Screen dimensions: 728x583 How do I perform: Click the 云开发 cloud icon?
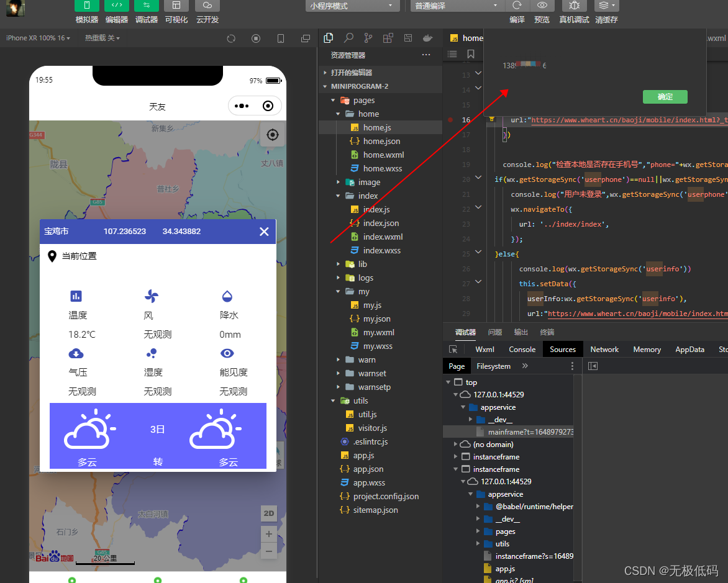click(x=207, y=6)
